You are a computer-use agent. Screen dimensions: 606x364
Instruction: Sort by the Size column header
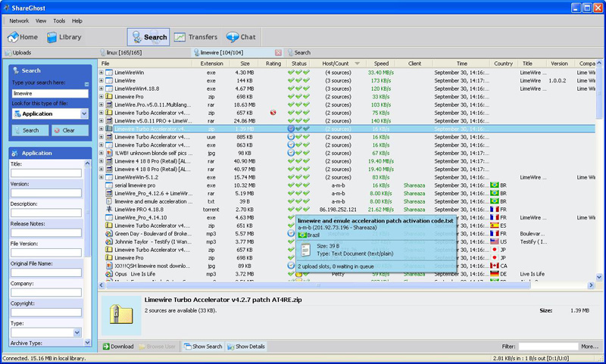245,64
